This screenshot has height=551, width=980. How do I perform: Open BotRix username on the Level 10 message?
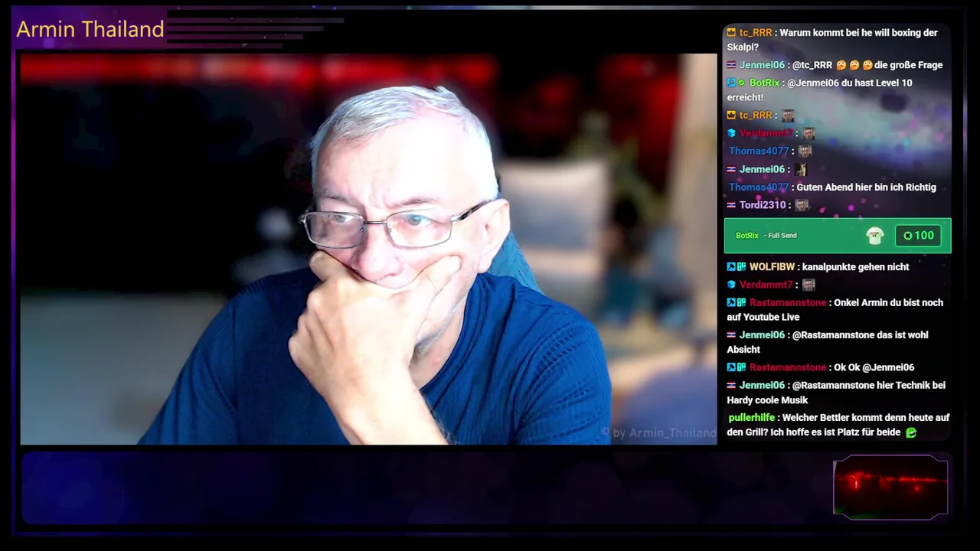(764, 83)
